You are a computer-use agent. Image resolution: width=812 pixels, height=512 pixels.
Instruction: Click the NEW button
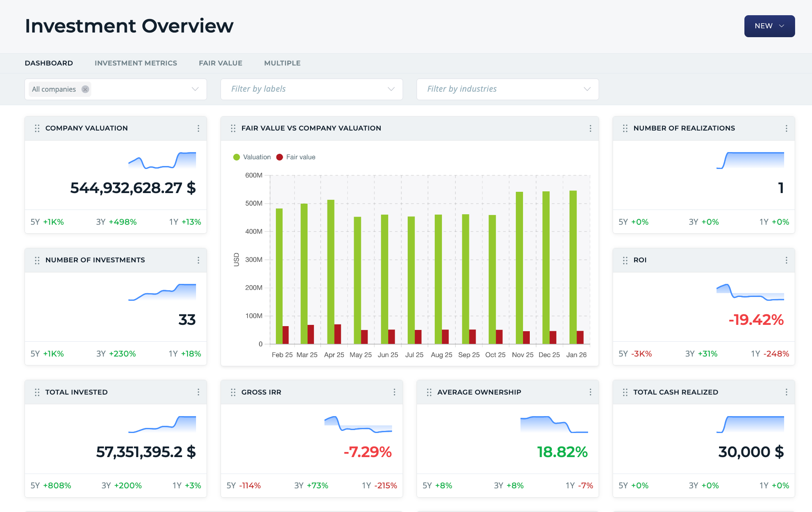(769, 26)
